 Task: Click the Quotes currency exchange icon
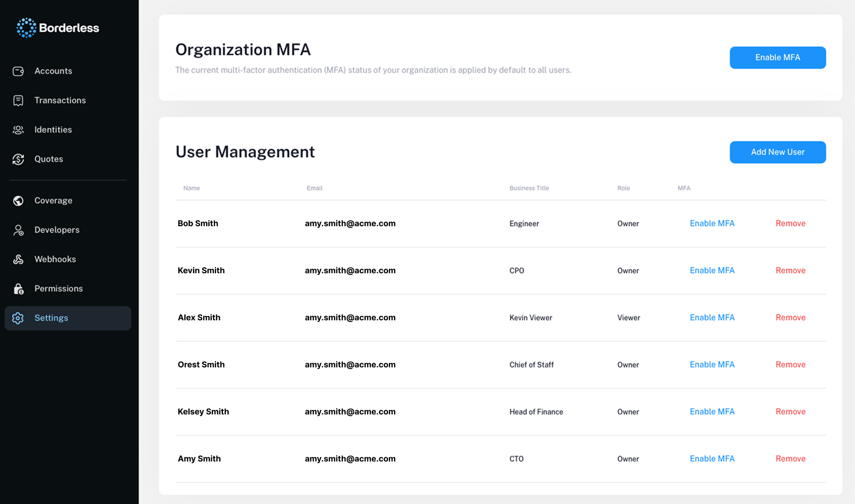[x=18, y=159]
